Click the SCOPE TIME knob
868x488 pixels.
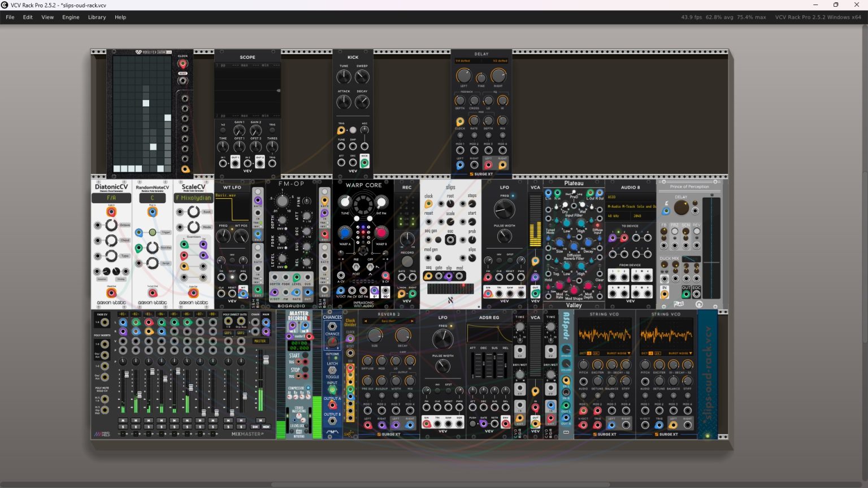(223, 147)
